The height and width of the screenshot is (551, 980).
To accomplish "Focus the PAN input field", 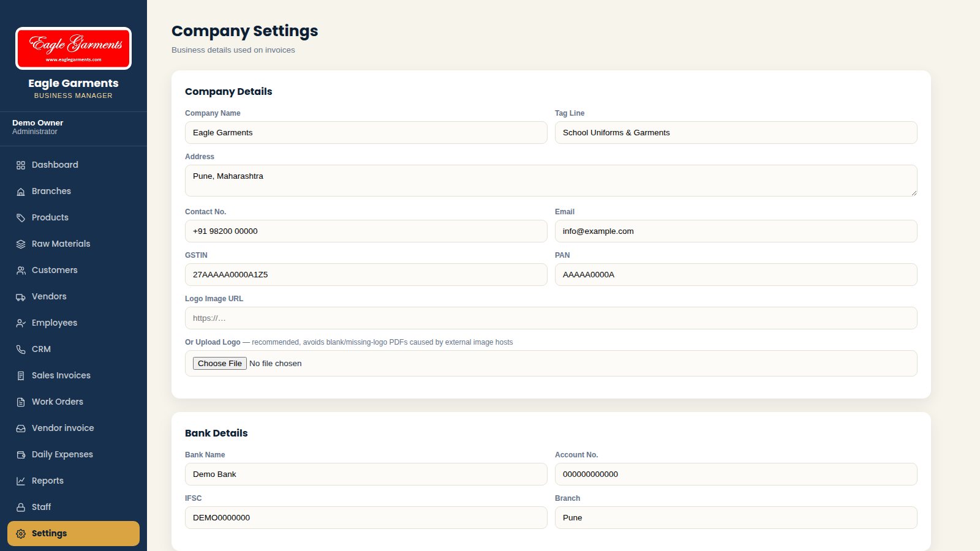I will pyautogui.click(x=736, y=274).
